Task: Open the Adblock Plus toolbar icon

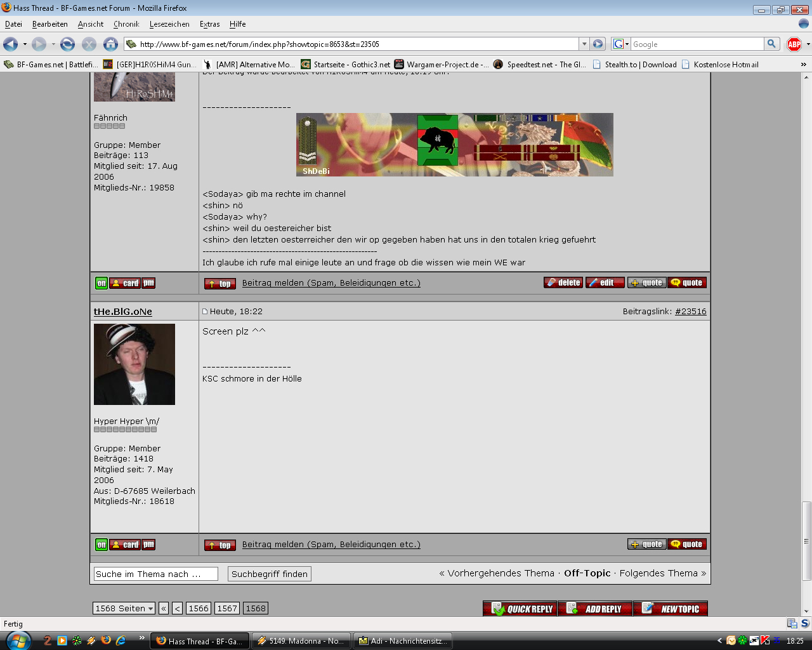Action: coord(794,44)
